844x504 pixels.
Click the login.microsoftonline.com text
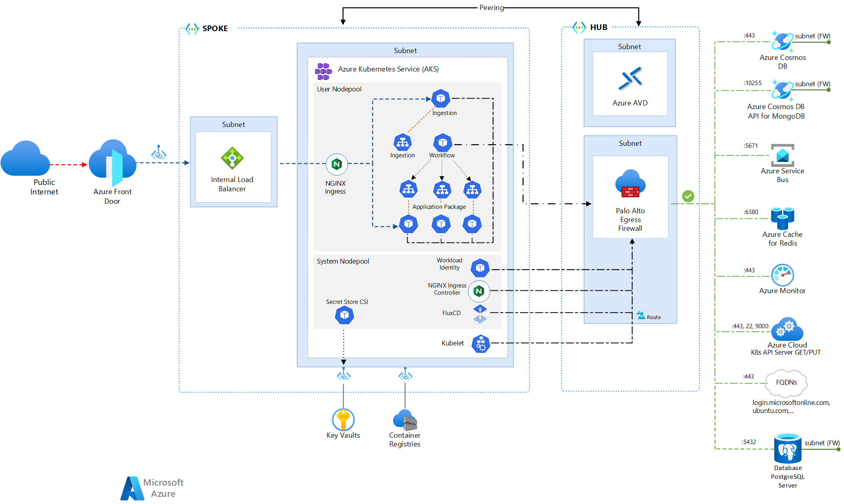click(x=791, y=403)
